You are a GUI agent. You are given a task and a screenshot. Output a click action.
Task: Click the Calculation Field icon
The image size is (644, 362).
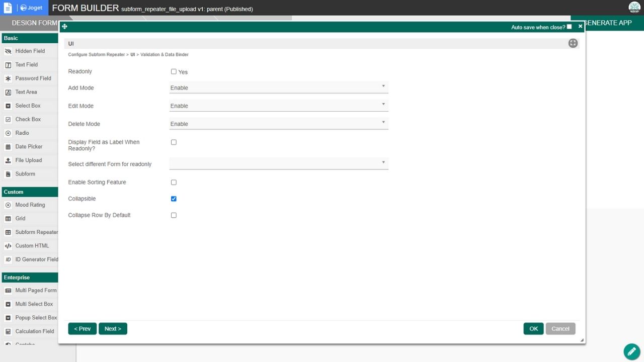tap(8, 331)
